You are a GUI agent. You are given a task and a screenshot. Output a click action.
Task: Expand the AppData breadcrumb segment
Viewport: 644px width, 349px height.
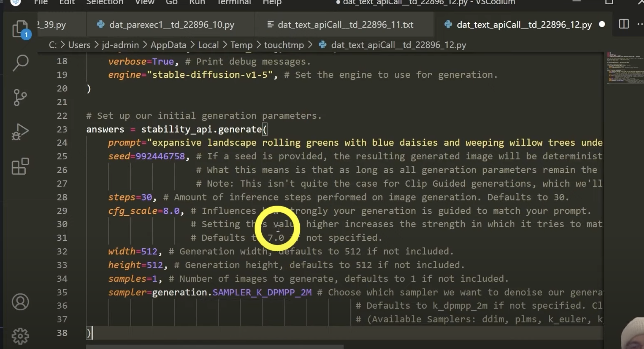pos(168,45)
